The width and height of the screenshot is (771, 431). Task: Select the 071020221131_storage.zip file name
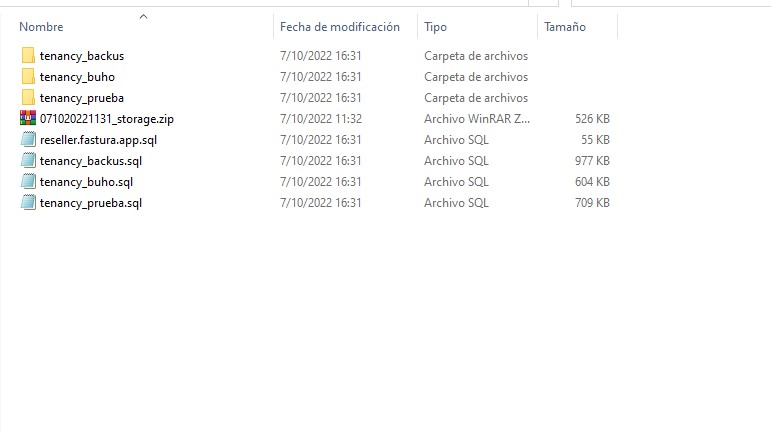107,119
